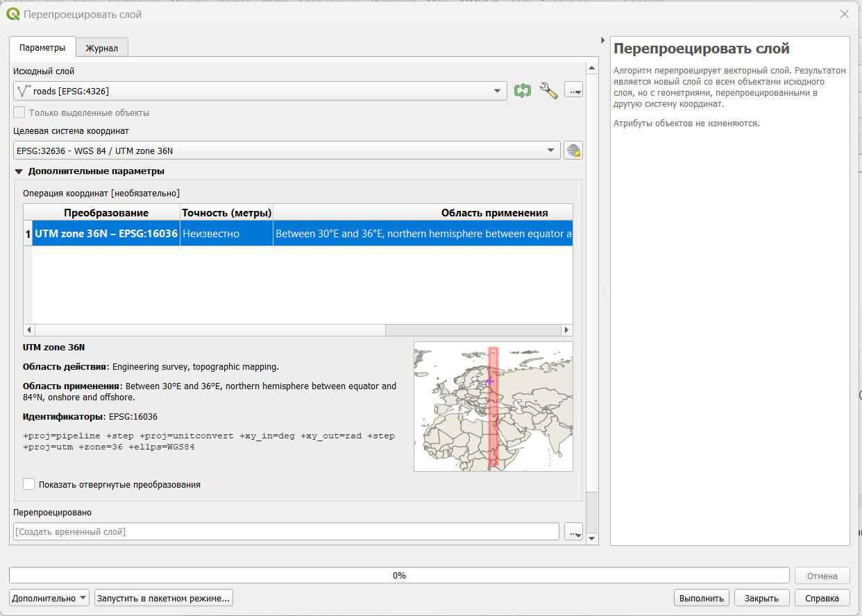
Task: Click the 'Закрыть' button
Action: (761, 598)
